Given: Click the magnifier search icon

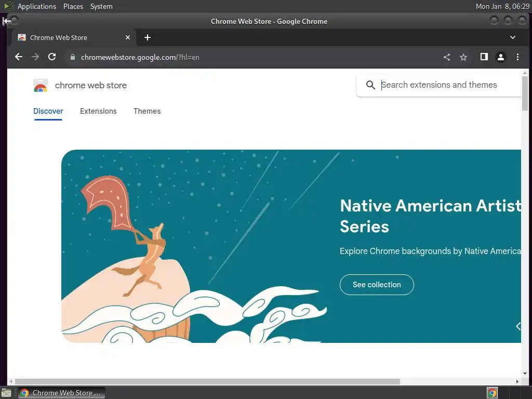Looking at the screenshot, I should click(370, 85).
